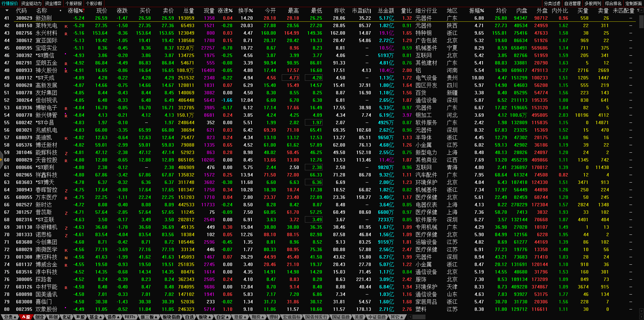The width and height of the screenshot is (644, 320).
Task: Select the 神火股份 stock row
Action: pyautogui.click(x=46, y=70)
